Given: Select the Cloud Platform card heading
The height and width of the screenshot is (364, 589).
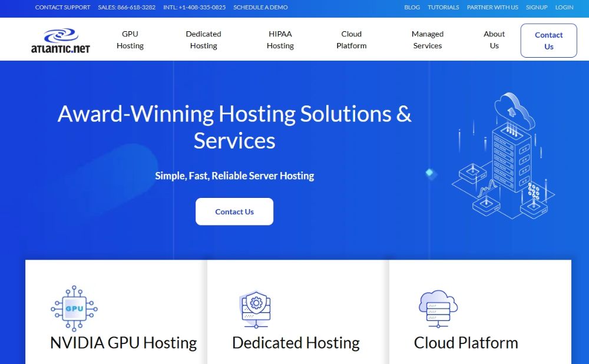Looking at the screenshot, I should [x=466, y=343].
